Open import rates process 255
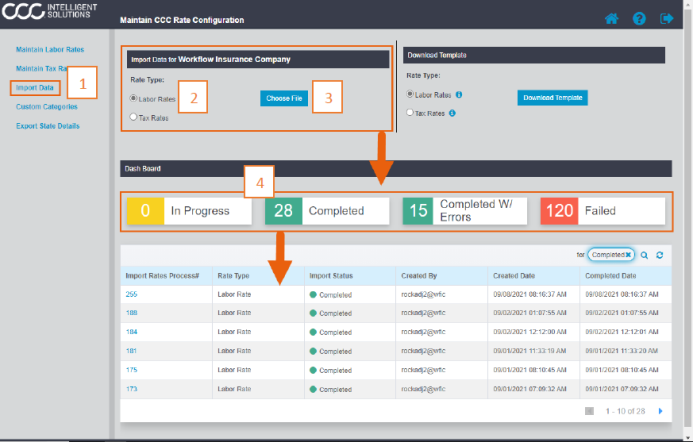The image size is (693, 442). pos(131,294)
